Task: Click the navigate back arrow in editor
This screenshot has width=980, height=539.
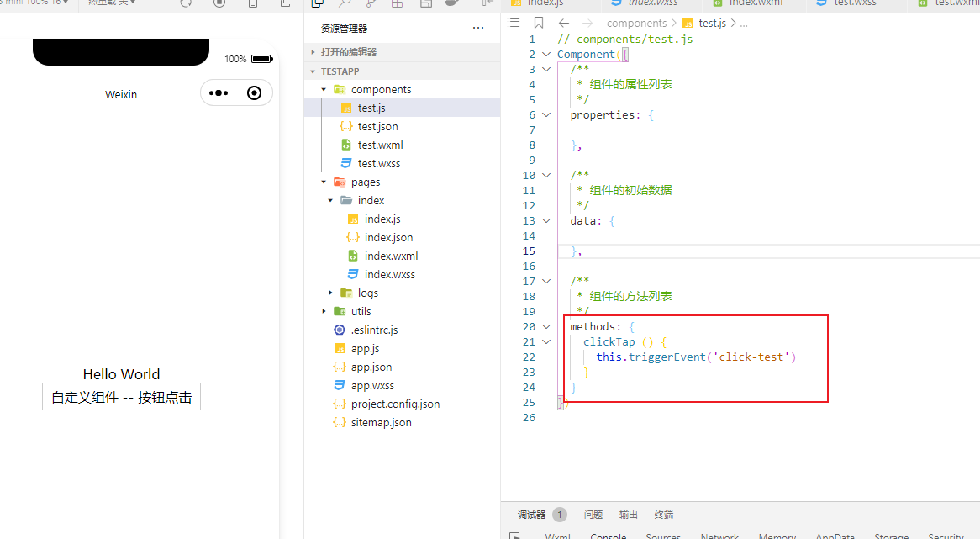Action: coord(564,24)
